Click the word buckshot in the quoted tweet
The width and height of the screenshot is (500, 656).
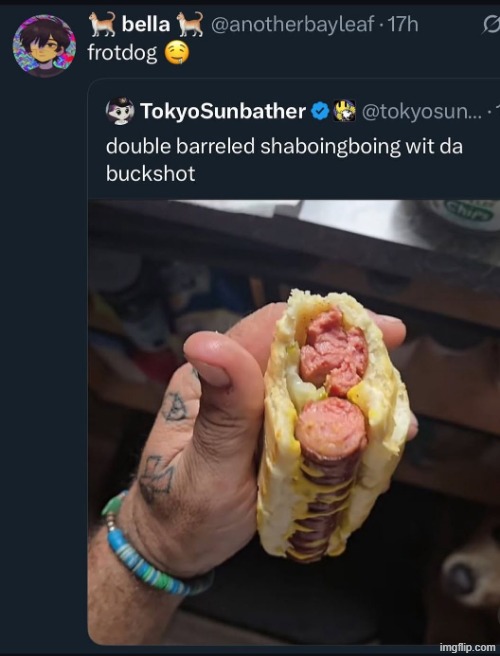pyautogui.click(x=151, y=173)
